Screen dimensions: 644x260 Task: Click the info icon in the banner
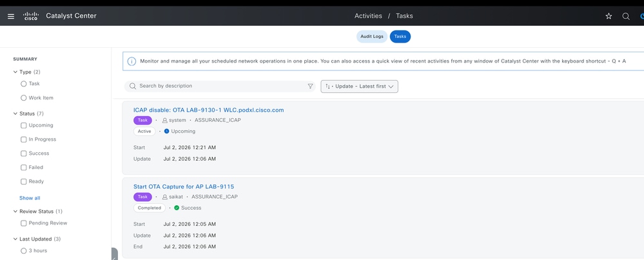coord(132,61)
